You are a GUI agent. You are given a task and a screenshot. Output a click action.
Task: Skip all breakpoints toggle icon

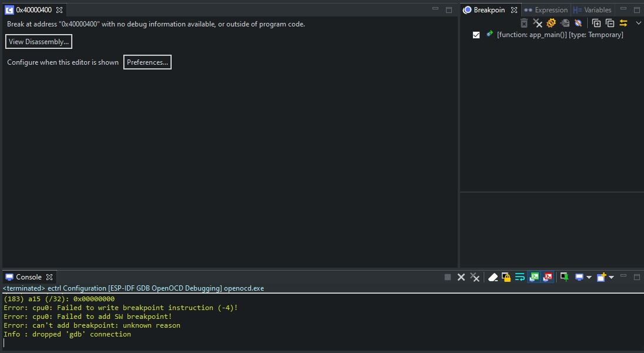pos(578,23)
